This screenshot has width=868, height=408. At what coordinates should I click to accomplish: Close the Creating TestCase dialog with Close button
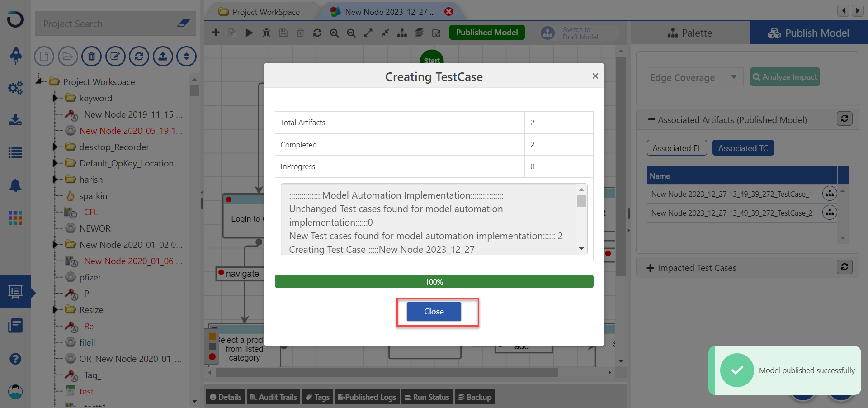(x=434, y=312)
